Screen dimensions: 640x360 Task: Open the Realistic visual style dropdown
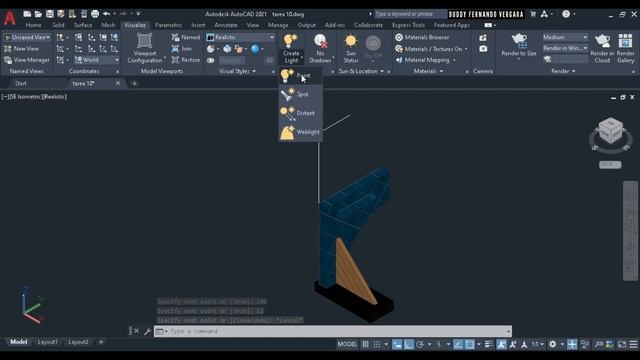pyautogui.click(x=240, y=37)
